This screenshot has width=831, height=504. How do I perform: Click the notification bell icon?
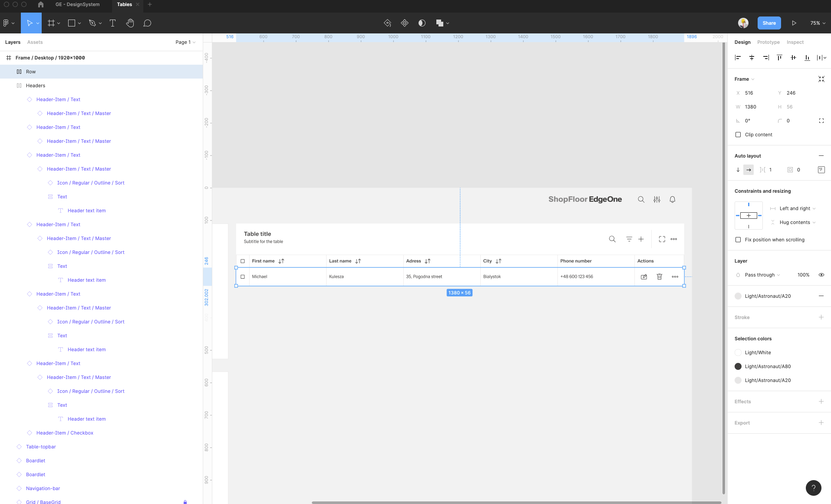[672, 199]
